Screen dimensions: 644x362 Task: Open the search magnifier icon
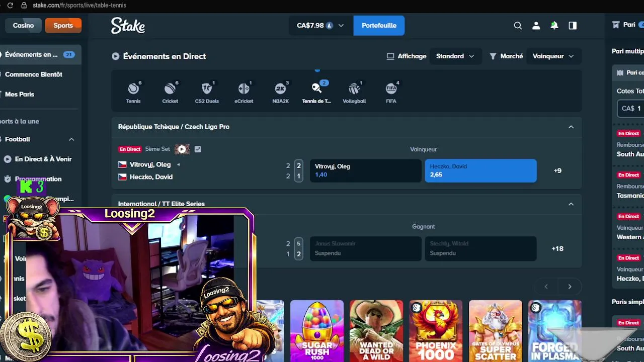pos(518,26)
